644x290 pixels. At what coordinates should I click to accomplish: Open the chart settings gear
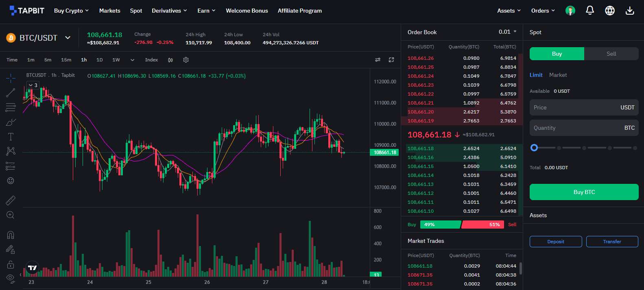click(x=186, y=60)
